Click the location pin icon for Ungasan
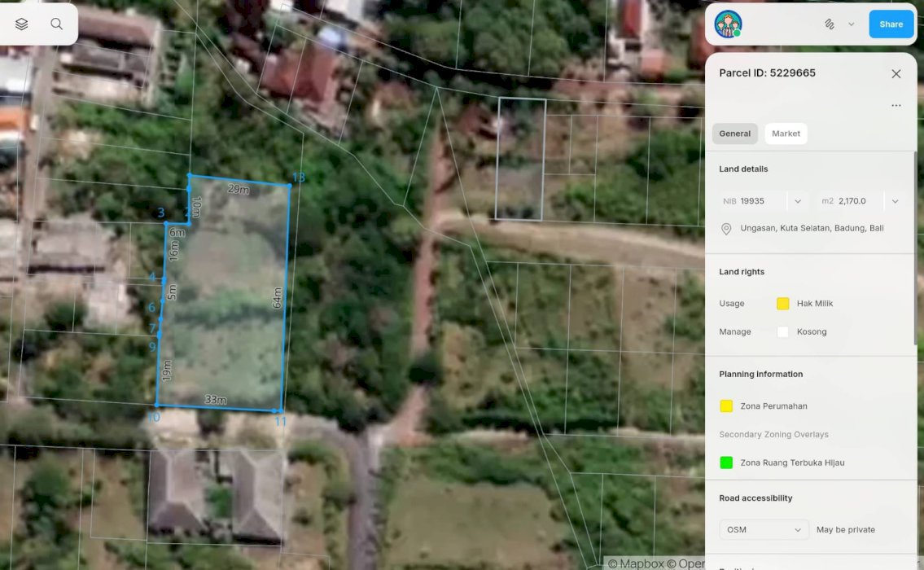924x570 pixels. tap(726, 229)
